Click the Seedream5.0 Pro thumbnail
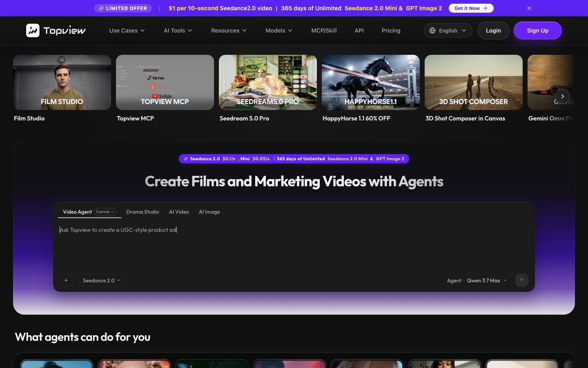 [x=268, y=82]
